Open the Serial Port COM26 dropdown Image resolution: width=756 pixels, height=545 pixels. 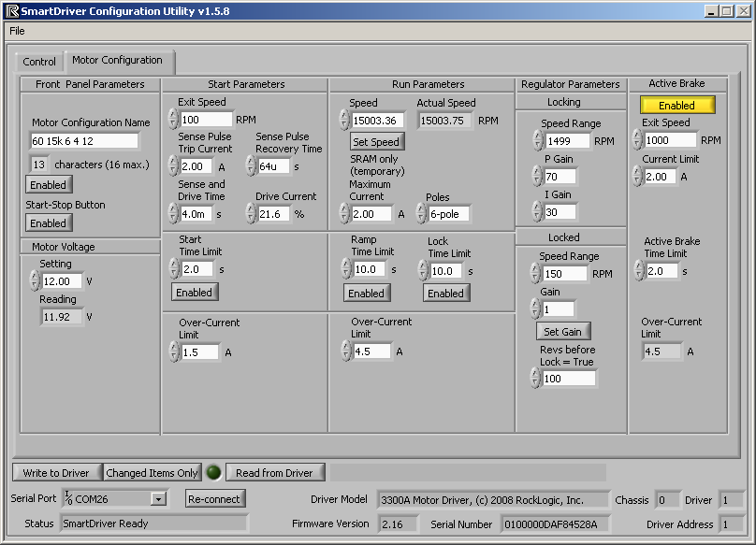(x=158, y=499)
